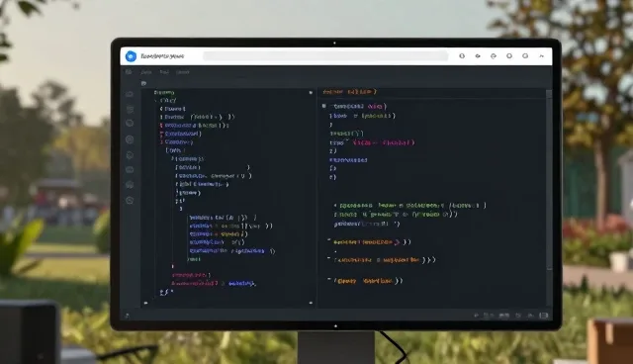
Task: Click the rightmost icon in bottom status bar
Action: 544,316
